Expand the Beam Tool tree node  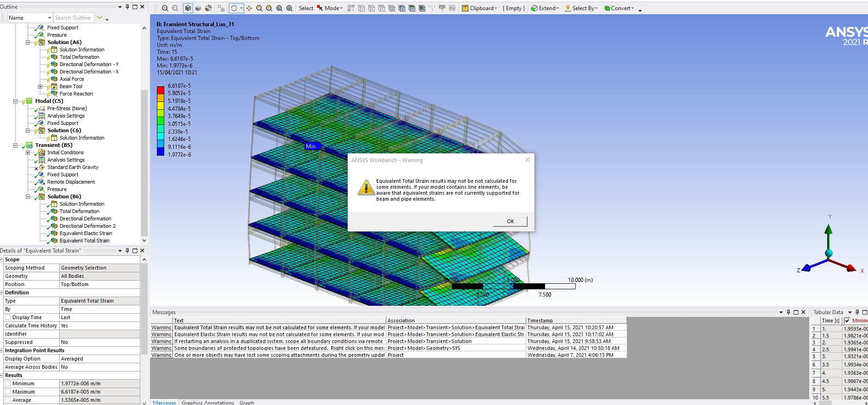40,86
